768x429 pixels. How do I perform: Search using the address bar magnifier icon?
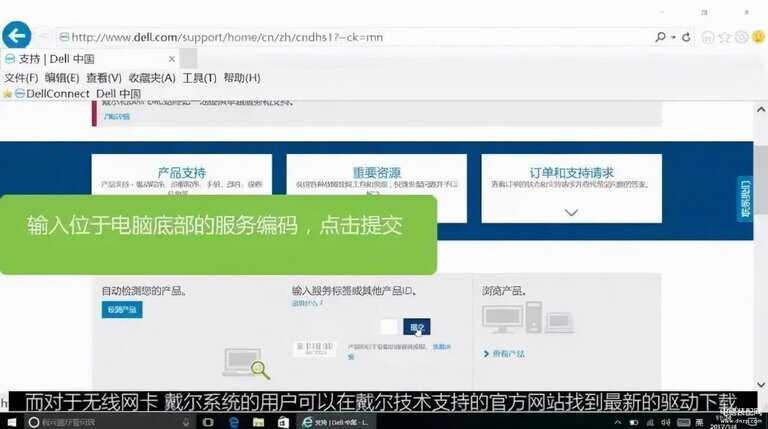click(660, 37)
